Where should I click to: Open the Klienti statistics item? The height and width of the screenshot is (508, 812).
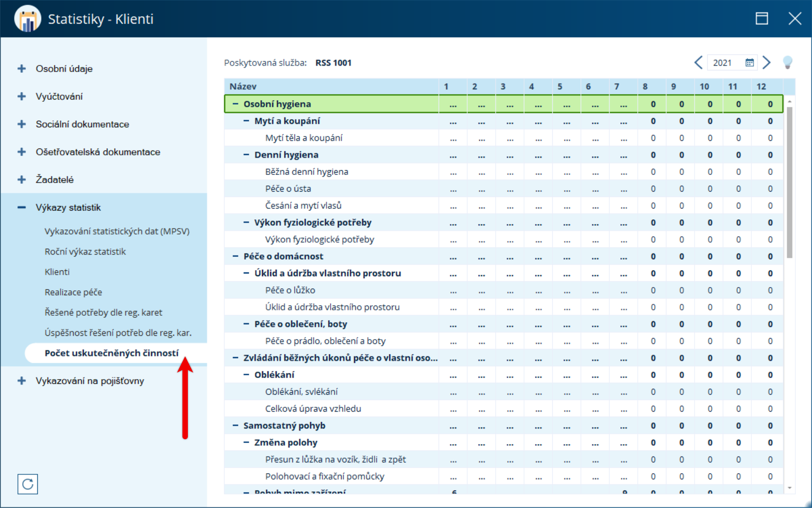click(x=57, y=272)
